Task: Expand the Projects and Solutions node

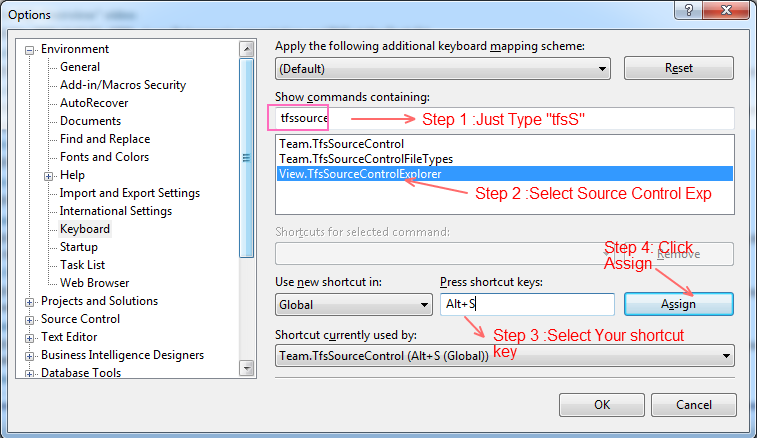Action: pos(30,301)
